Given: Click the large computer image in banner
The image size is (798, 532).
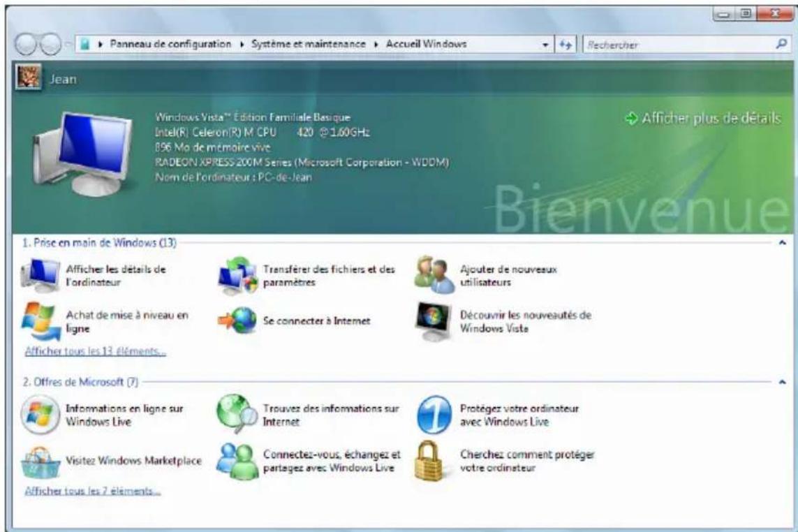Looking at the screenshot, I should coord(83,155).
